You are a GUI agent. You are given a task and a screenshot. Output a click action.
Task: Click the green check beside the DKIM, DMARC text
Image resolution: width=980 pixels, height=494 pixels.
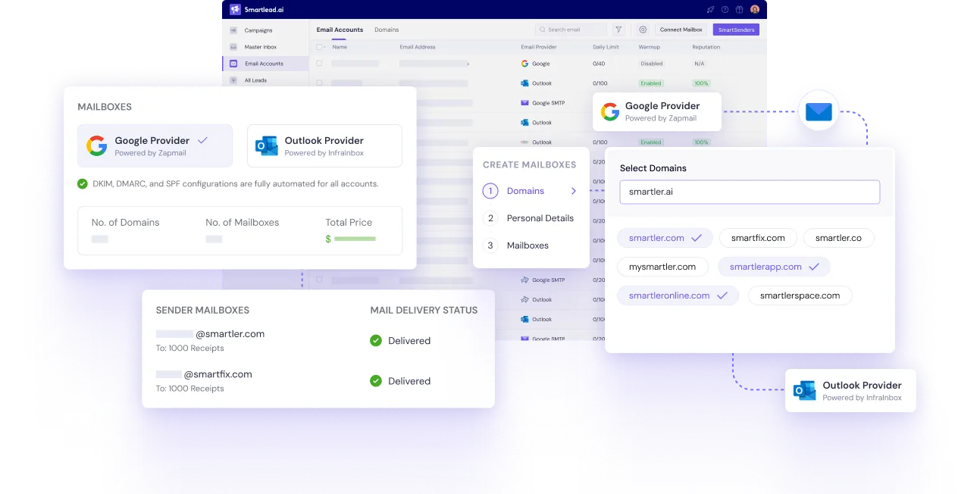pyautogui.click(x=83, y=183)
